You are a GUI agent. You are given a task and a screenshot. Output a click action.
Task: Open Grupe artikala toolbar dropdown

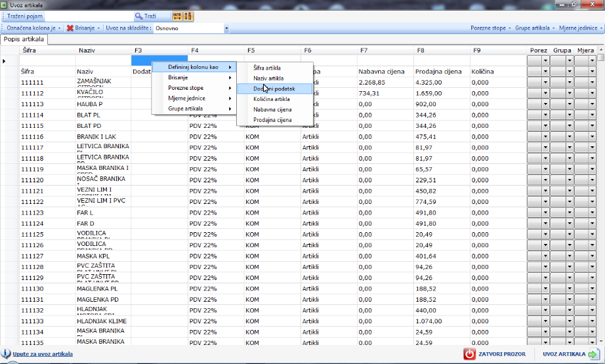(535, 28)
